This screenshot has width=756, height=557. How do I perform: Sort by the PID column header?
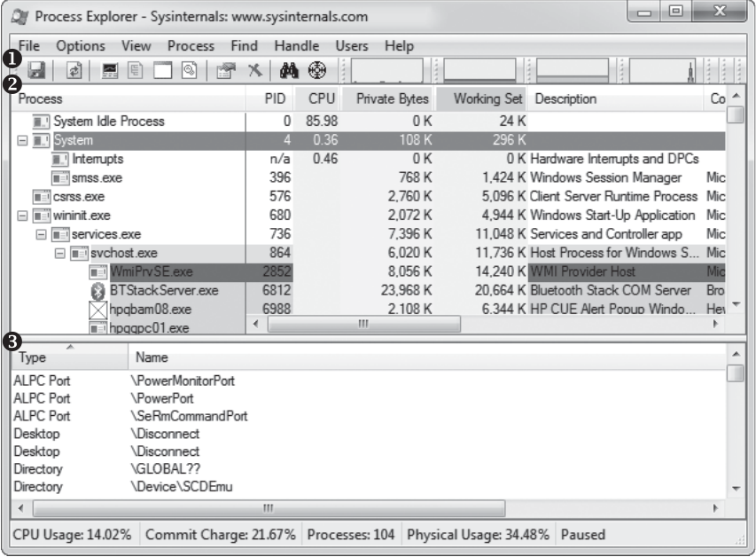[x=270, y=99]
